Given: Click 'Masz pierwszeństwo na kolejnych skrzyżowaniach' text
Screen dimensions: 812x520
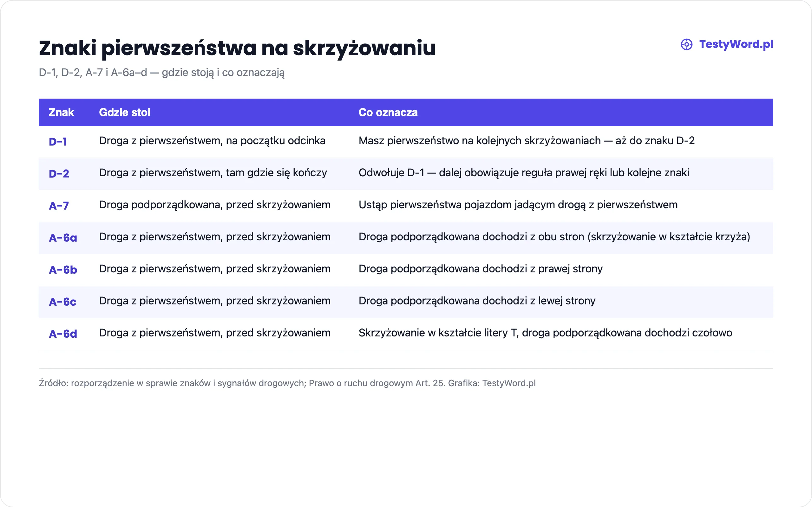Looking at the screenshot, I should (480, 141).
